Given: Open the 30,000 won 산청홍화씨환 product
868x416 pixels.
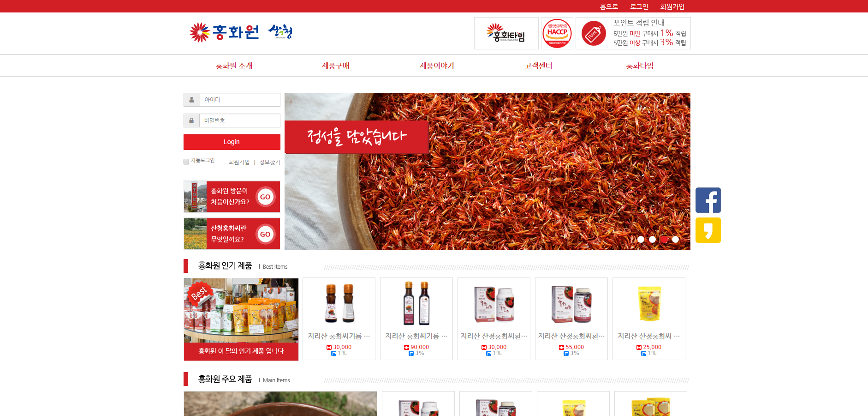Looking at the screenshot, I should click(x=494, y=319).
